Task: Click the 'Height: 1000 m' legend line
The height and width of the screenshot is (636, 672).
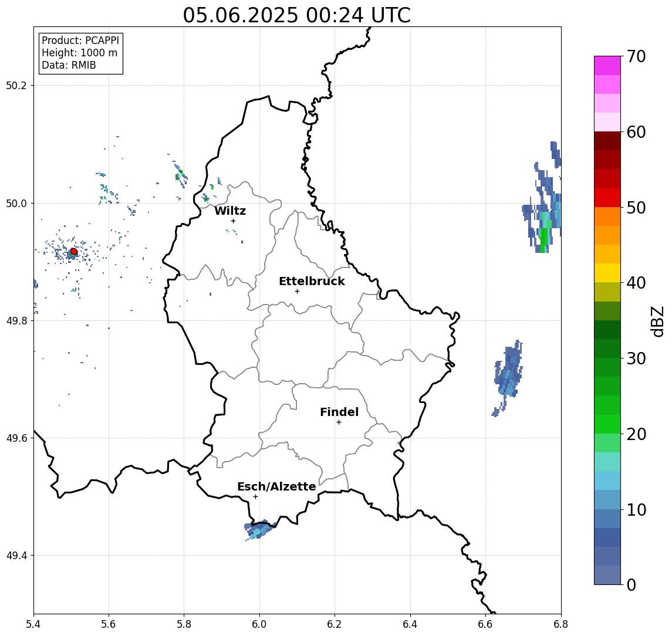Action: point(79,53)
